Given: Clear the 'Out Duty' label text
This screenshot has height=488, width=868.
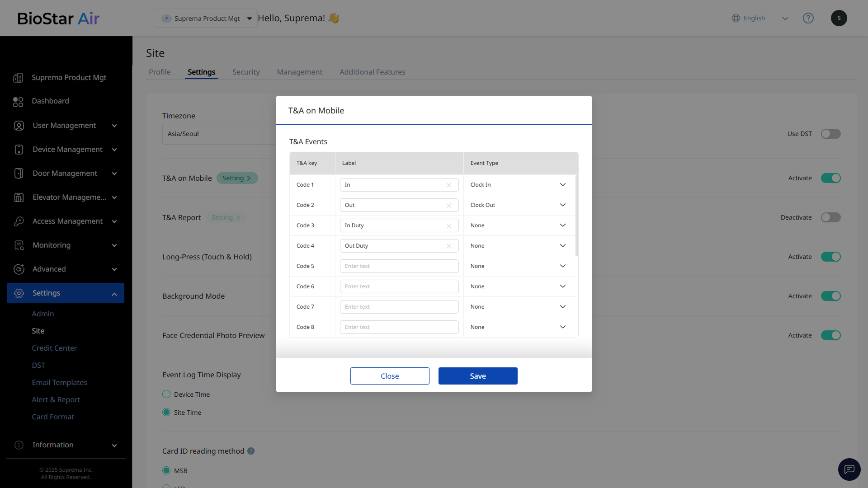Looking at the screenshot, I should tap(448, 246).
